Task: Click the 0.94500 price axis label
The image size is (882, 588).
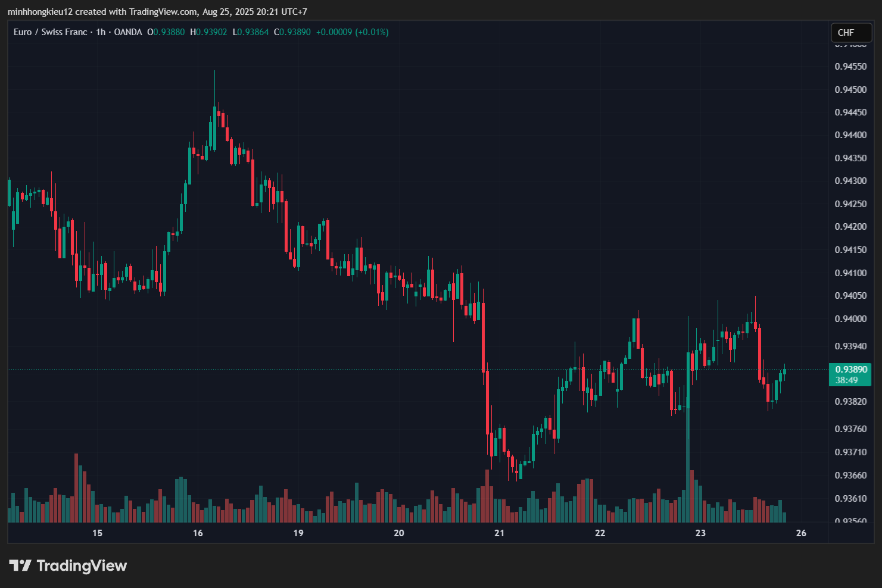Action: tap(850, 90)
